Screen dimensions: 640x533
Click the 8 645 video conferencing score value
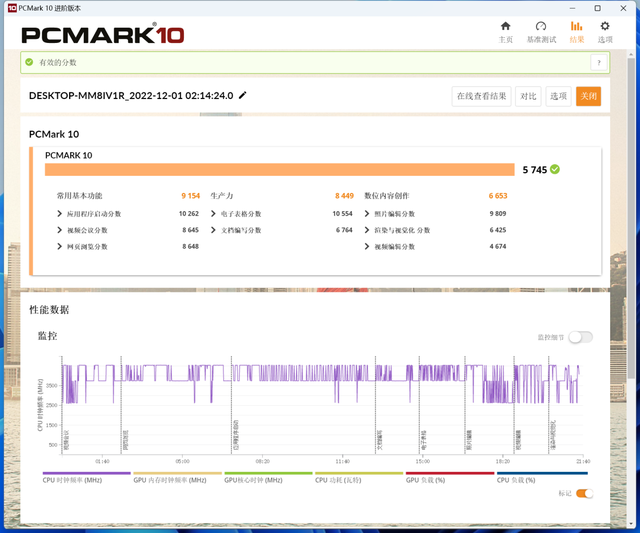190,230
